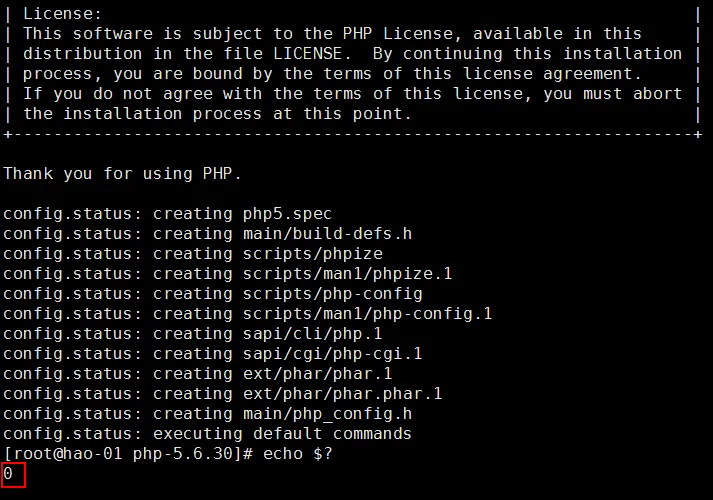
Task: Click the scripts/phpize path text
Action: pyautogui.click(x=312, y=253)
